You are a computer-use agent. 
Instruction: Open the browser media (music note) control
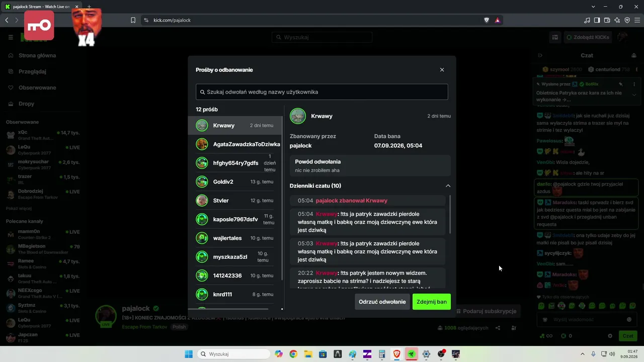tap(587, 20)
